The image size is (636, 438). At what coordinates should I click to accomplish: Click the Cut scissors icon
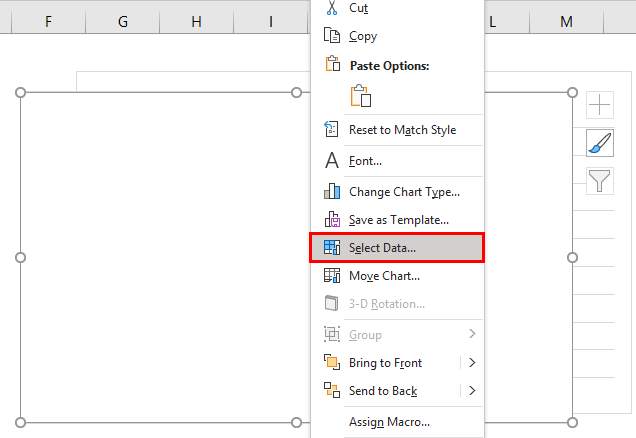[333, 8]
